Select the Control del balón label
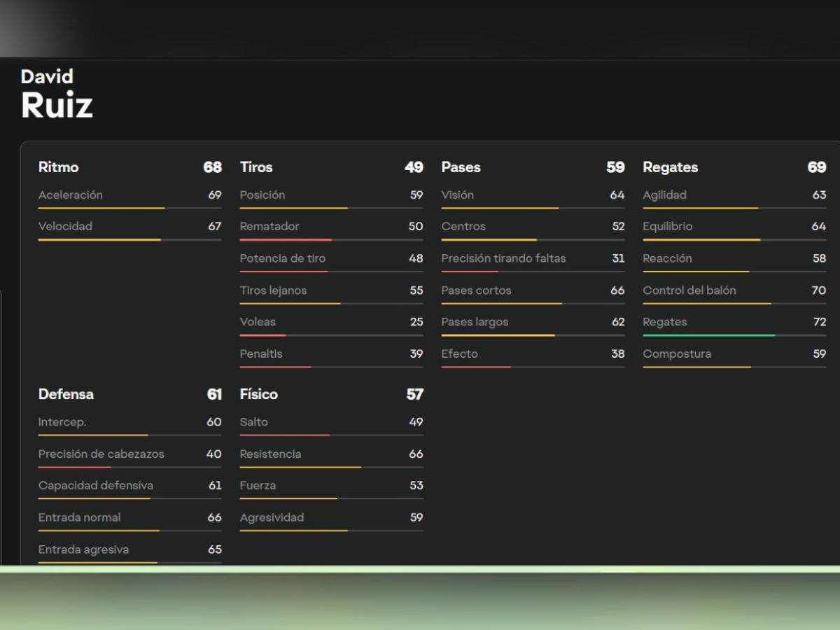The width and height of the screenshot is (840, 630). coord(689,290)
